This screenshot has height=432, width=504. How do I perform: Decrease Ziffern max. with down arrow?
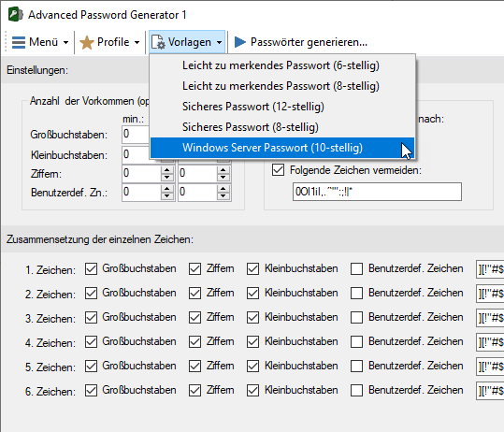pyautogui.click(x=223, y=178)
